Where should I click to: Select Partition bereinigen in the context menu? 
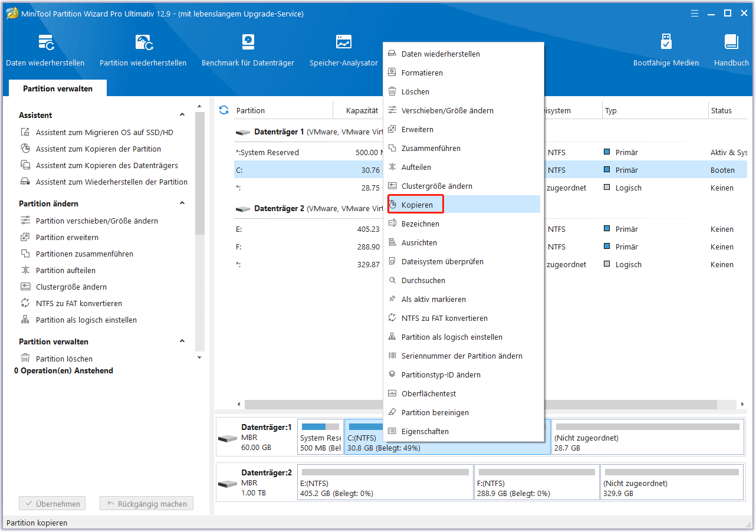463,413
